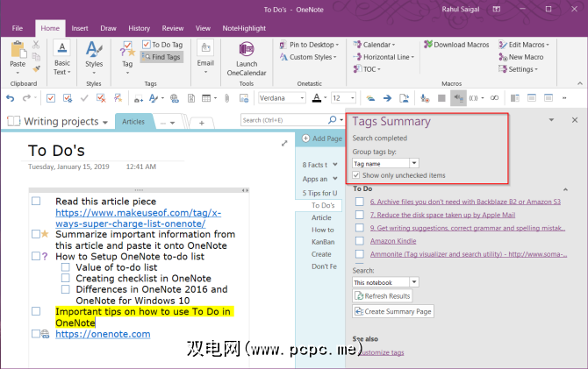Image resolution: width=588 pixels, height=369 pixels.
Task: Toggle the To Do Tag checkbox in ribbon
Action: 145,45
